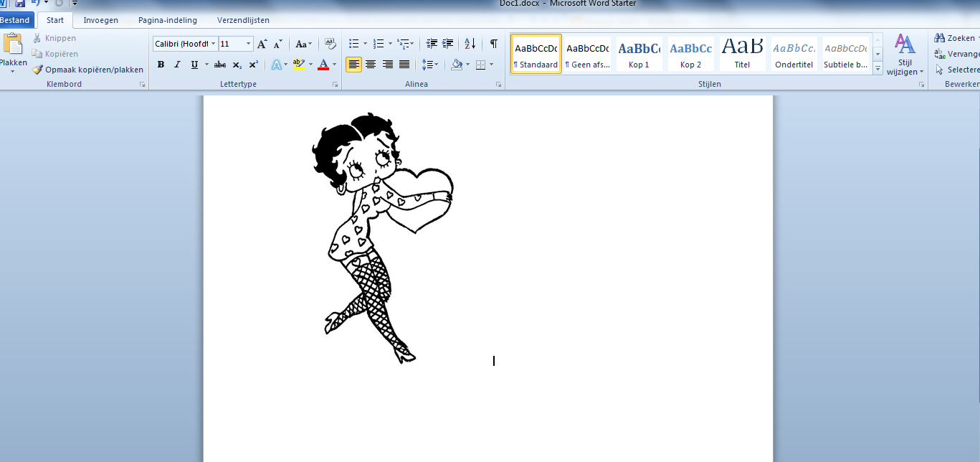Screen dimensions: 980x462
Task: Click the Stijl wijzigen button
Action: tap(905, 55)
